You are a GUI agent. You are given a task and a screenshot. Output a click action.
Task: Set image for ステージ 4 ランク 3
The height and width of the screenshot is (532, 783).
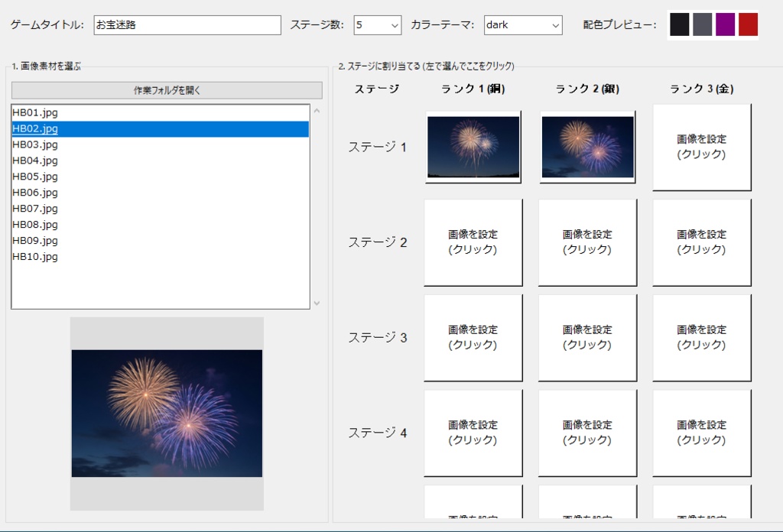702,433
